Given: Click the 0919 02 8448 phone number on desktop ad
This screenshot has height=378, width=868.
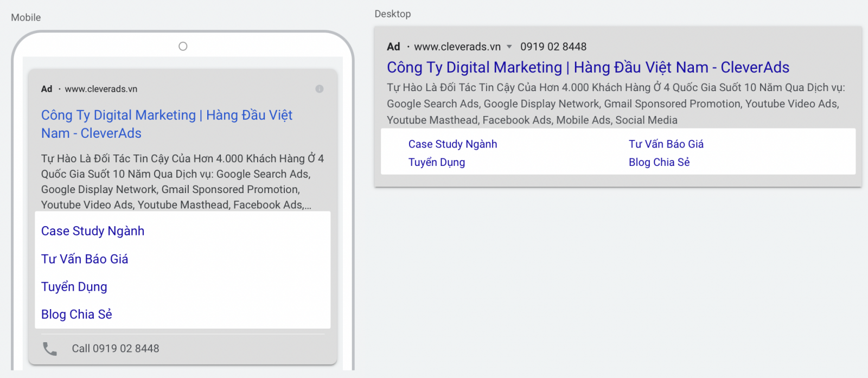Looking at the screenshot, I should point(553,47).
